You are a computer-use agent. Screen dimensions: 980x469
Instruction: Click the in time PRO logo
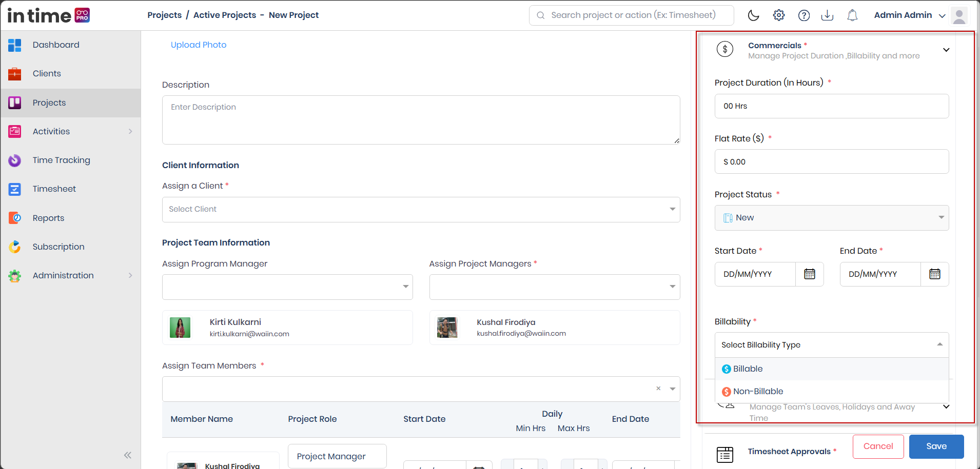49,15
